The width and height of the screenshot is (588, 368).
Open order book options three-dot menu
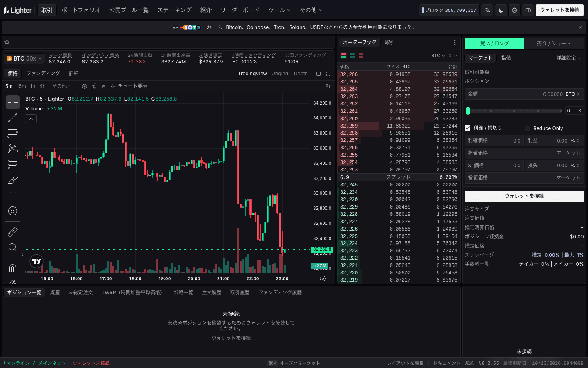(455, 43)
